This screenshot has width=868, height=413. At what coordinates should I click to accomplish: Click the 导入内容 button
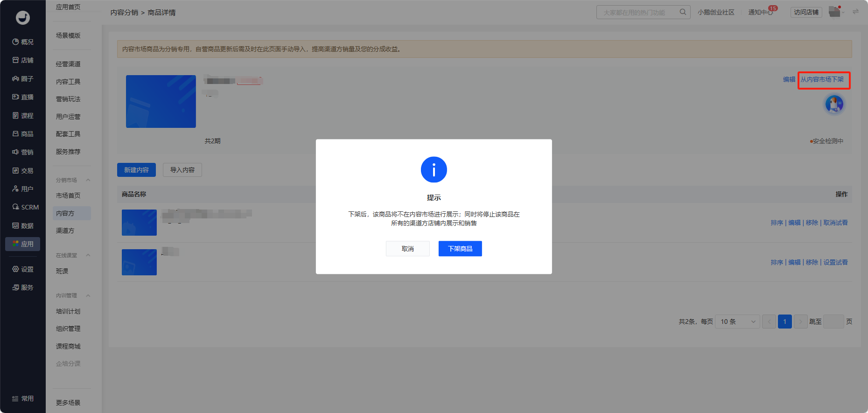coord(182,170)
